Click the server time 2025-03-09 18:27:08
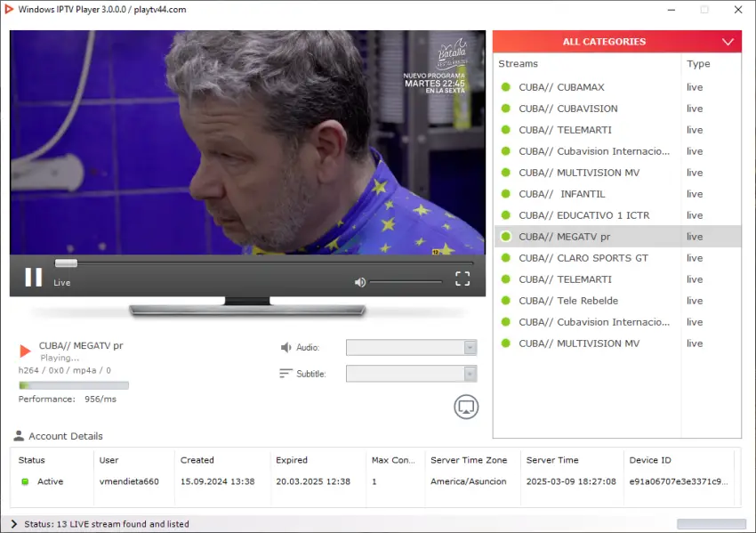 coord(571,481)
